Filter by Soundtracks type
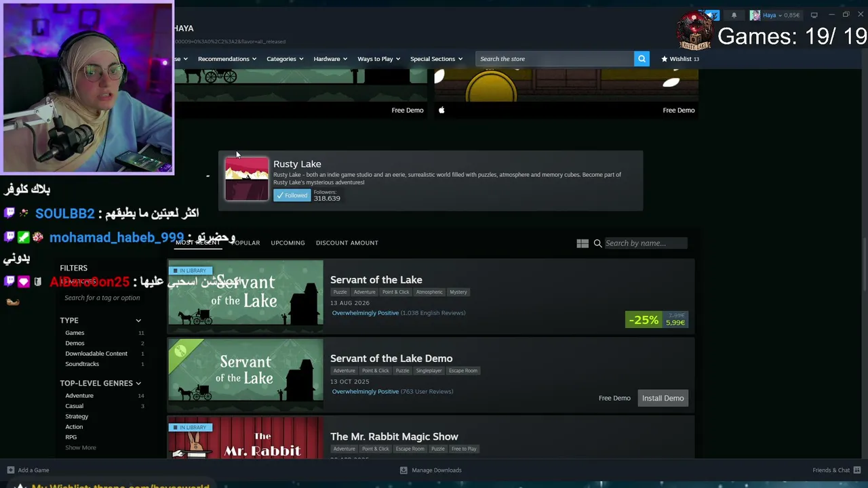Screen dimensions: 868x488 pyautogui.click(x=82, y=364)
